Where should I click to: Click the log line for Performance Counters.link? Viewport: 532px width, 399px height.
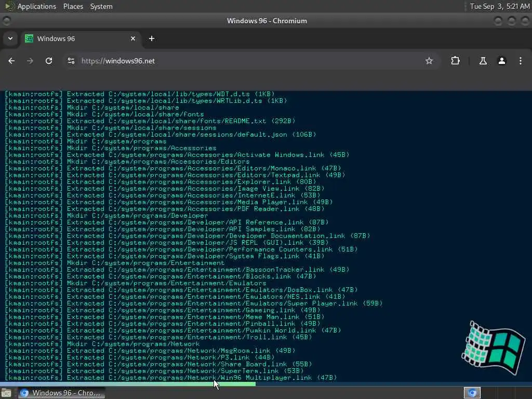coord(181,249)
